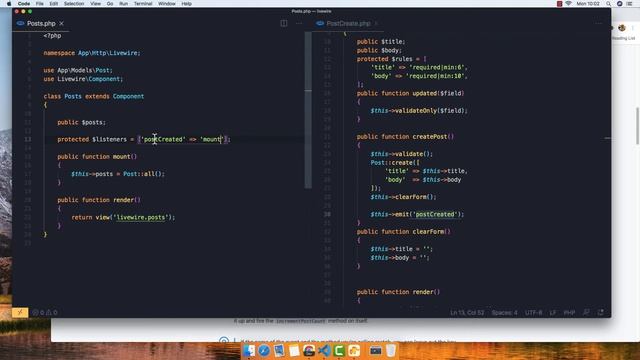The width and height of the screenshot is (640, 360).
Task: Click the updated($field) function definition
Action: tap(410, 93)
